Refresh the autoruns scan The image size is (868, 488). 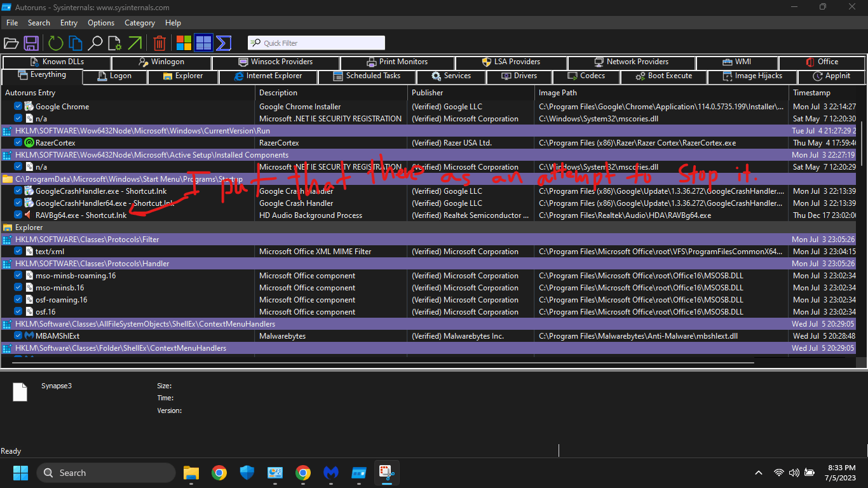(56, 43)
